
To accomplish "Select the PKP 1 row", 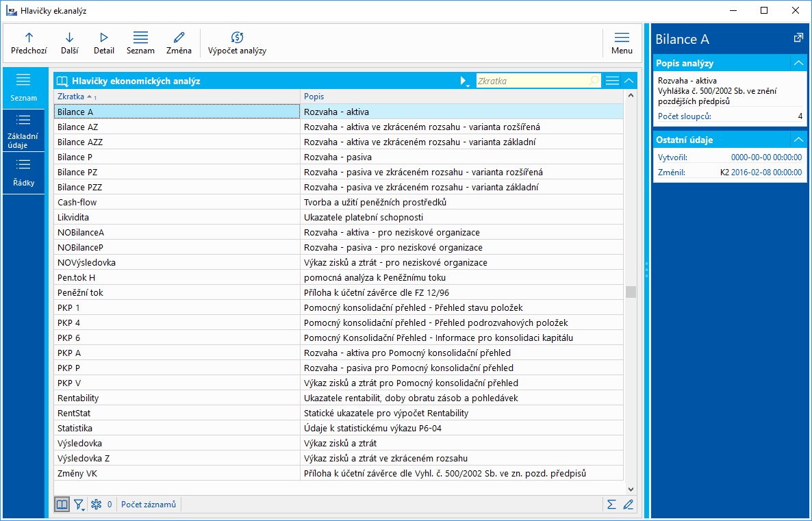I will coord(339,307).
